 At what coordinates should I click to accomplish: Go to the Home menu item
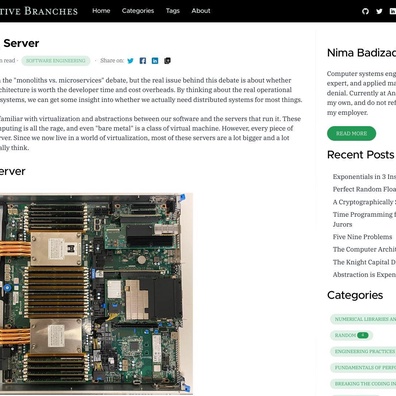click(101, 11)
